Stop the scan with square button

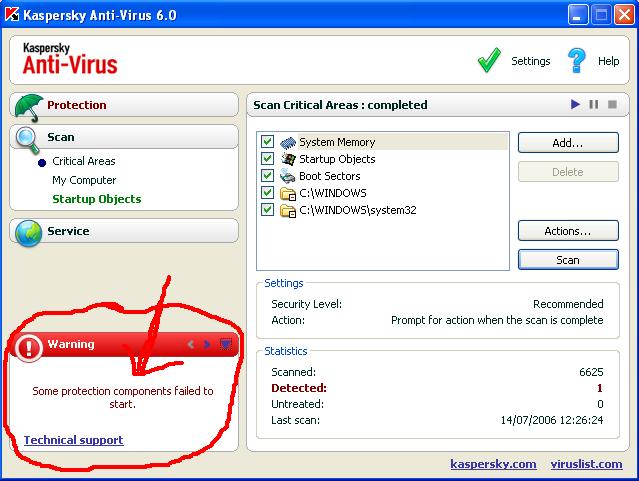pyautogui.click(x=612, y=104)
